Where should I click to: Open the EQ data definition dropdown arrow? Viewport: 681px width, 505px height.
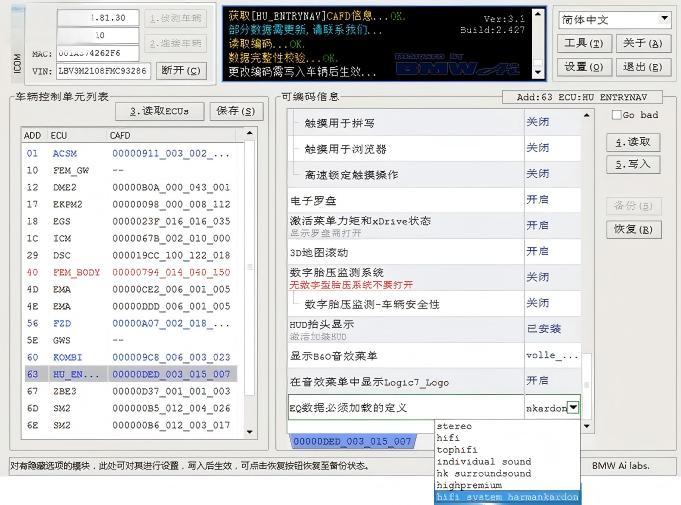573,408
